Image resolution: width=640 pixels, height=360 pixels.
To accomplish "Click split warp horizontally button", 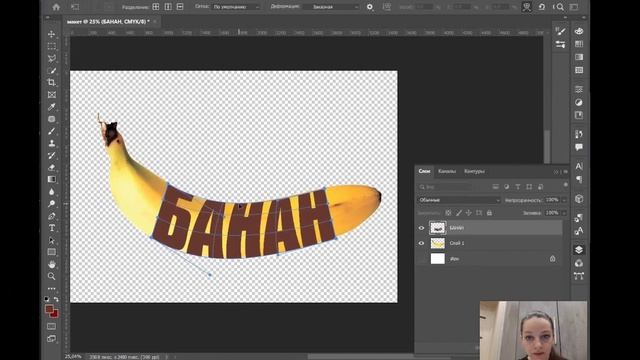I will click(180, 7).
